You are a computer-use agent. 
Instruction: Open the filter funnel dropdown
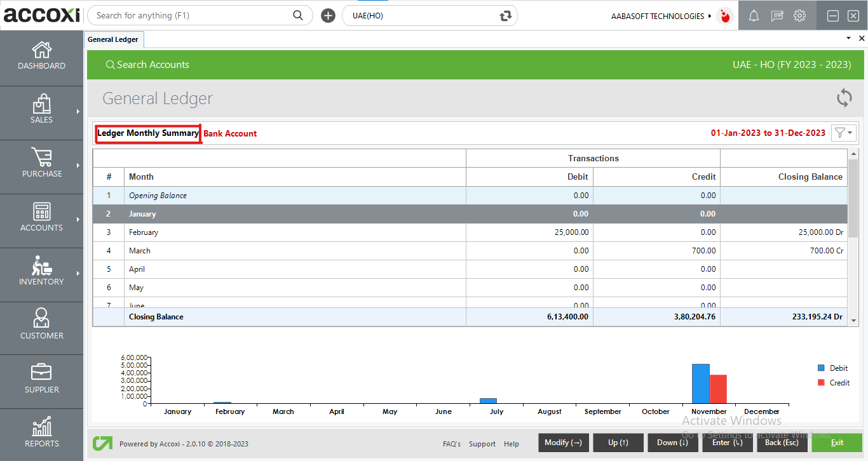pyautogui.click(x=844, y=133)
